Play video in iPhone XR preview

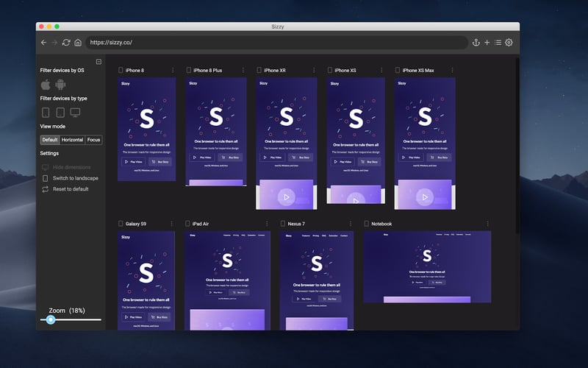(x=287, y=197)
